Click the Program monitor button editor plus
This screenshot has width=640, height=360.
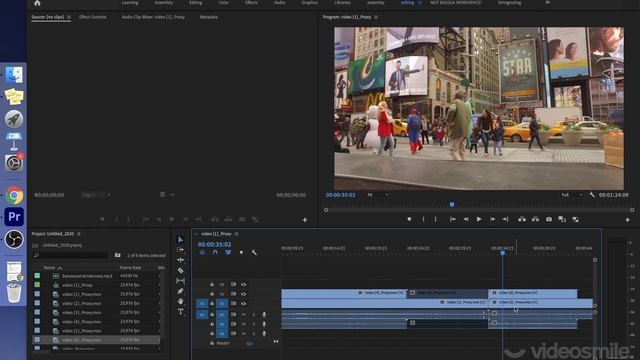coord(627,220)
